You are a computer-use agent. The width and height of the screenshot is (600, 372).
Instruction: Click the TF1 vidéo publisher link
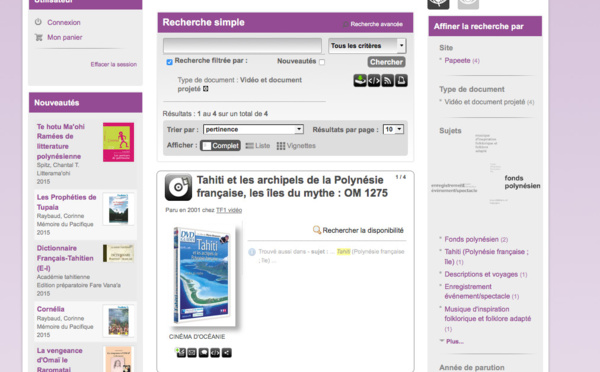pos(229,210)
